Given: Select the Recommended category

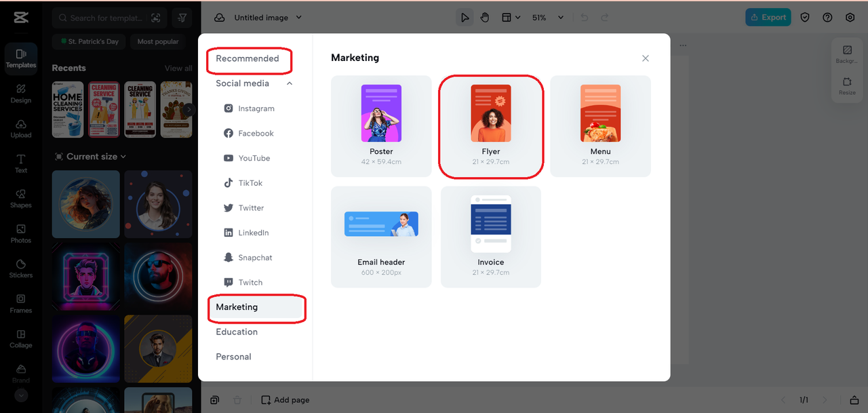Looking at the screenshot, I should (248, 59).
